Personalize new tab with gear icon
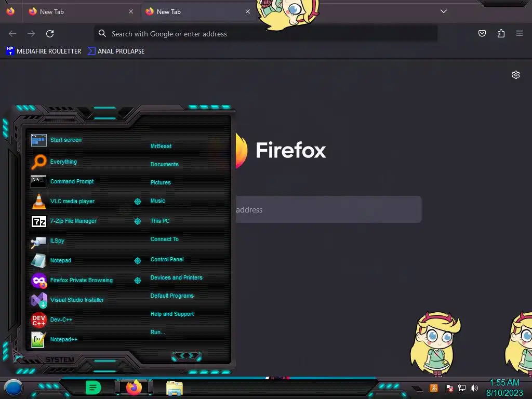The image size is (532, 399). click(516, 75)
